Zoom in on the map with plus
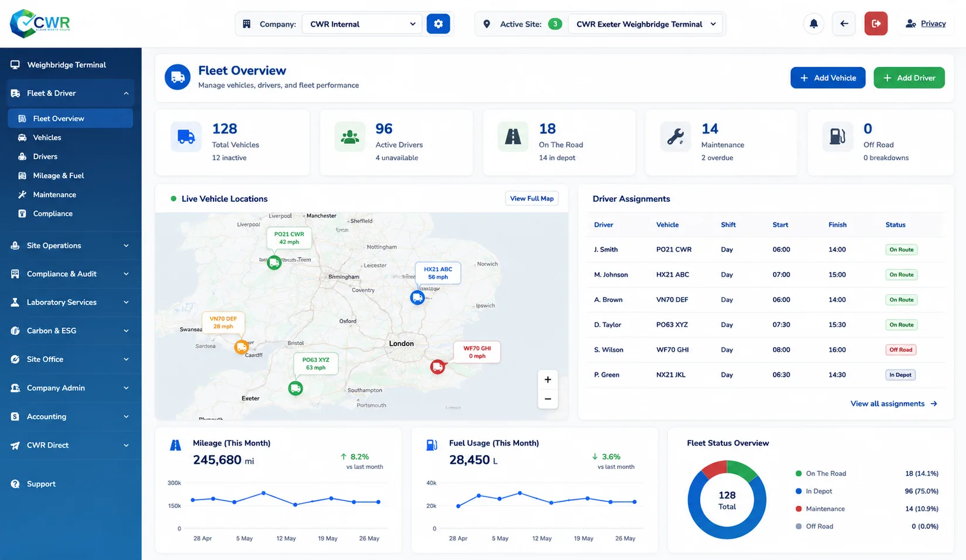Image resolution: width=966 pixels, height=560 pixels. pos(548,379)
